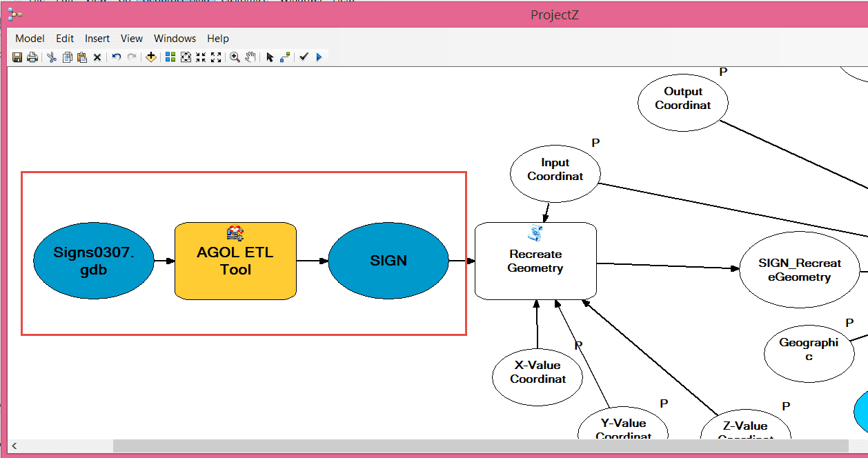868x458 pixels.
Task: Save the model with the floppy disk icon
Action: coord(17,57)
